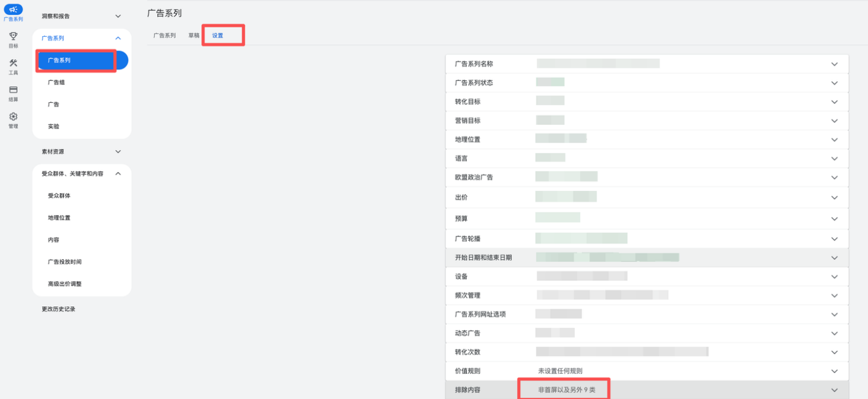Select the highlighted 广告系列 sidebar item

pyautogui.click(x=82, y=60)
